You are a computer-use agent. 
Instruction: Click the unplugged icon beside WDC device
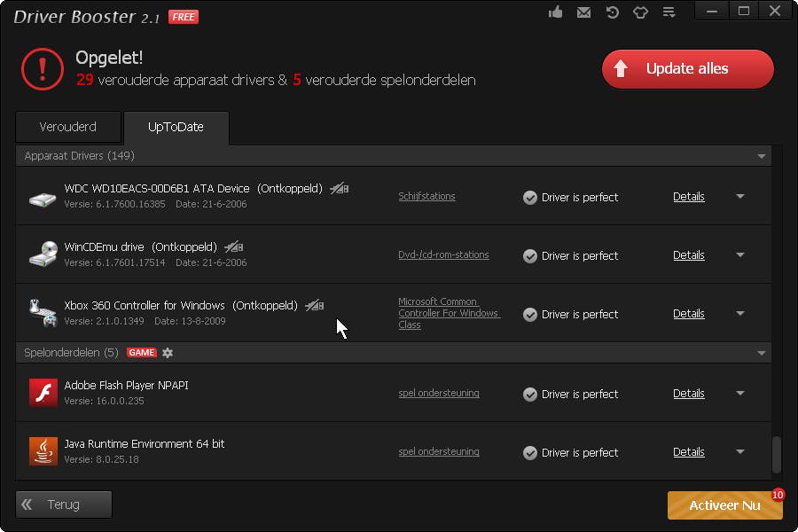coord(340,189)
